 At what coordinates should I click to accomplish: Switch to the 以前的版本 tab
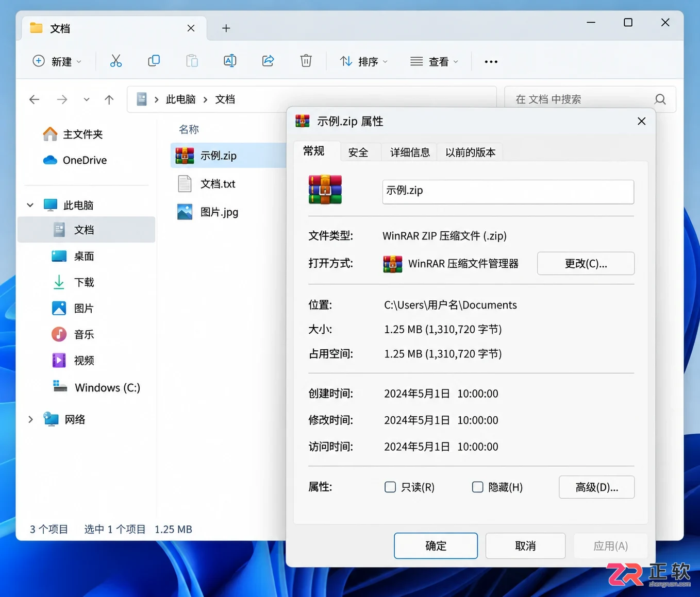pyautogui.click(x=470, y=152)
